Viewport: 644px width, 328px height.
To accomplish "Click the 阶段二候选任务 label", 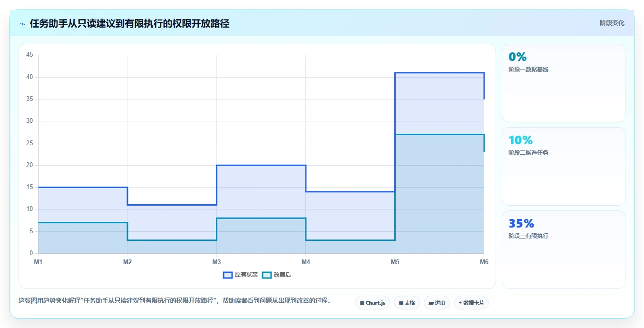I will 528,153.
